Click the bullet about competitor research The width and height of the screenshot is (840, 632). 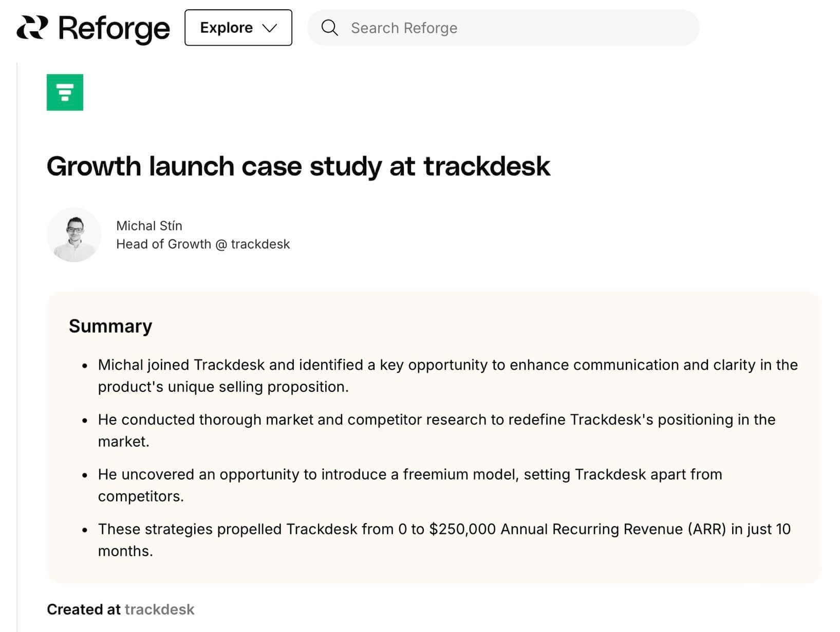click(437, 430)
